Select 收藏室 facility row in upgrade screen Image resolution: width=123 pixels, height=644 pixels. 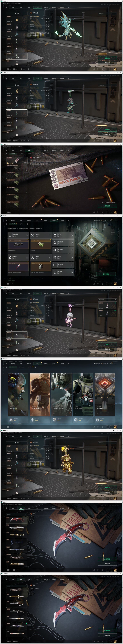coord(63,272)
